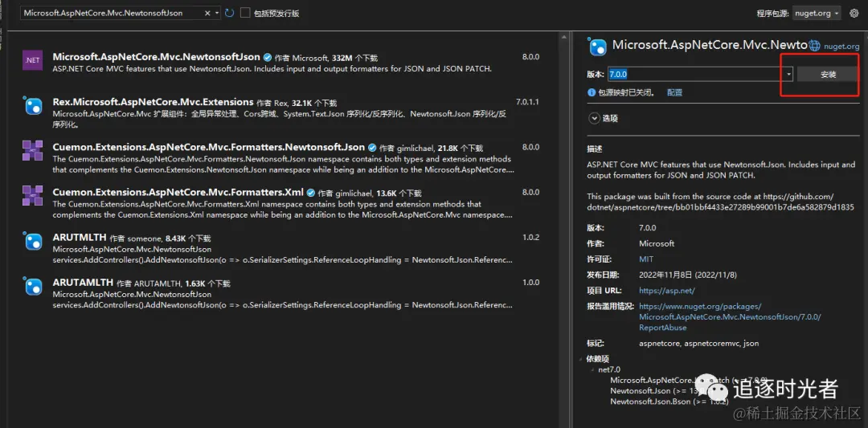Viewport: 868px width, 428px height.
Task: Open the search box dropdown arrow
Action: point(216,13)
